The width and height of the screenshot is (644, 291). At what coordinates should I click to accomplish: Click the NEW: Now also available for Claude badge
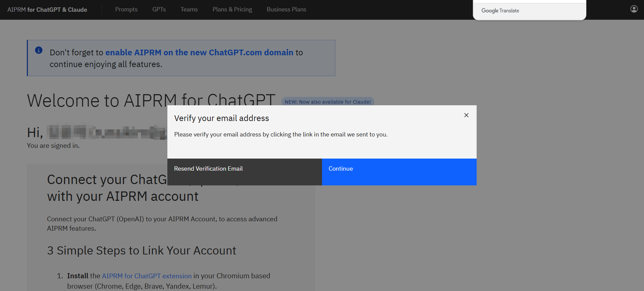click(328, 102)
